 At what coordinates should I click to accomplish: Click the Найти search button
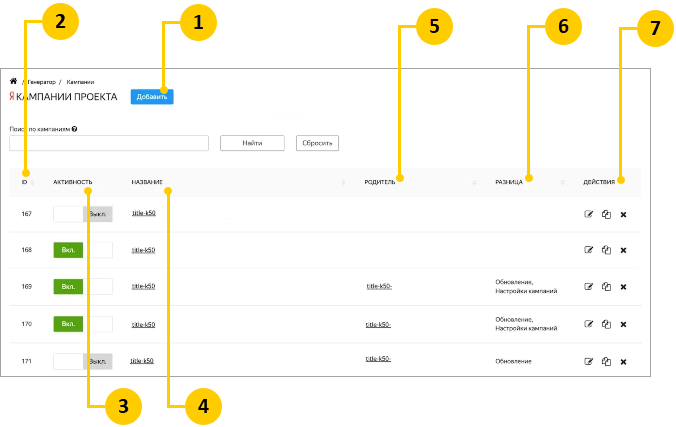point(252,143)
